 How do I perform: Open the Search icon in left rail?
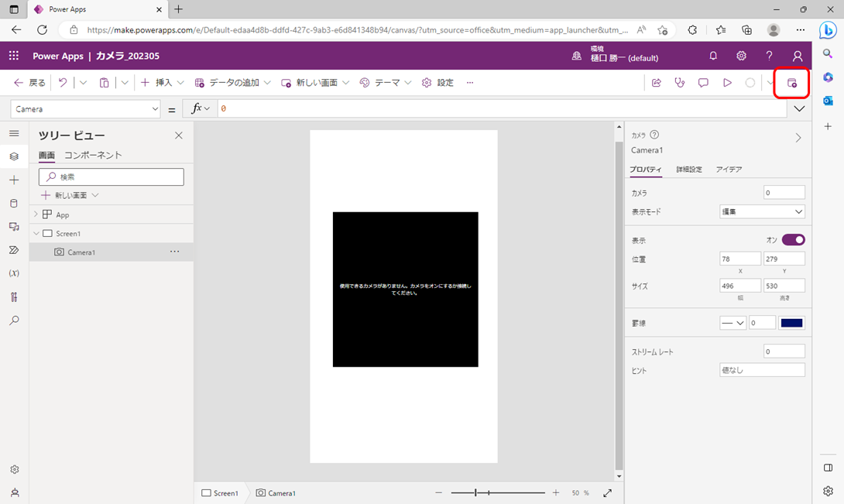15,321
